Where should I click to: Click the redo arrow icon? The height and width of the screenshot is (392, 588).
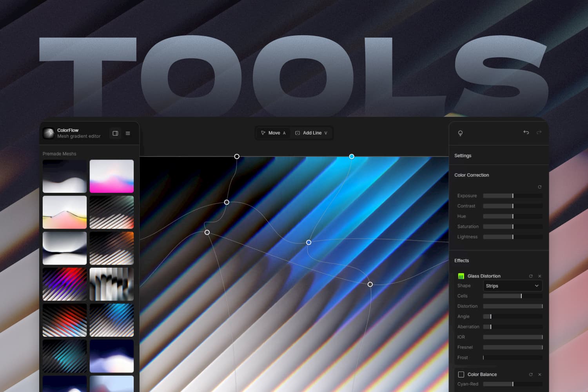tap(539, 132)
